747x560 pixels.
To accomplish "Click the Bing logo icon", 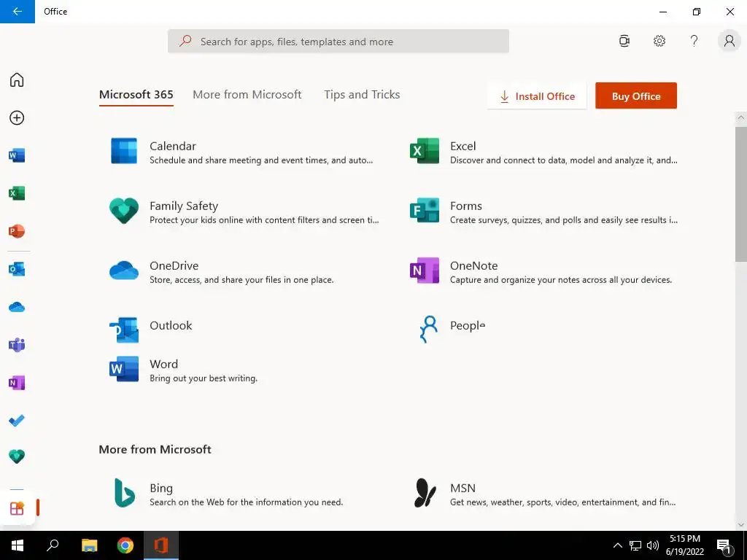I will [x=124, y=493].
